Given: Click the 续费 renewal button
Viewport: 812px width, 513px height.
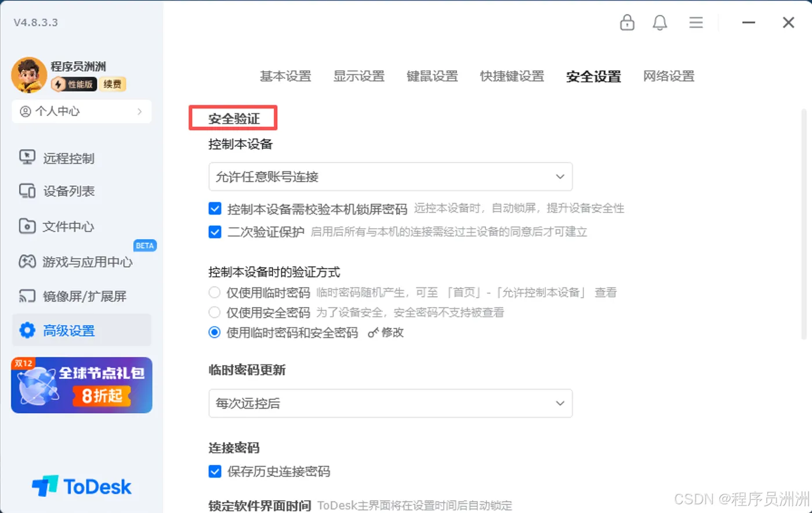Looking at the screenshot, I should click(113, 84).
